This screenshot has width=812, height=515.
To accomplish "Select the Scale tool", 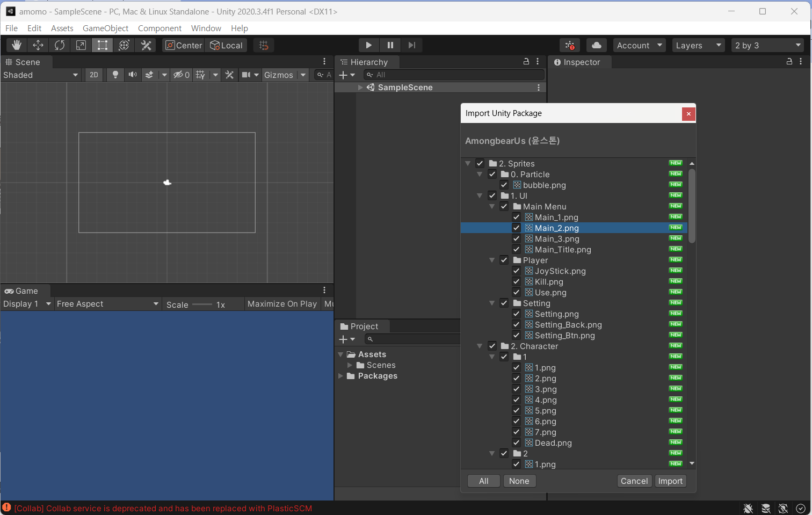I will coord(81,45).
